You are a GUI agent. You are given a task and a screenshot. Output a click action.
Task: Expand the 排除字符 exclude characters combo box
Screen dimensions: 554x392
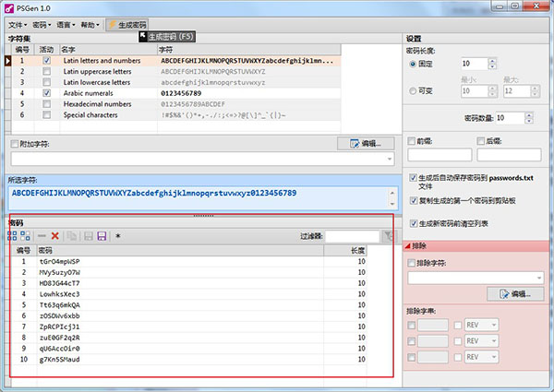coord(539,278)
